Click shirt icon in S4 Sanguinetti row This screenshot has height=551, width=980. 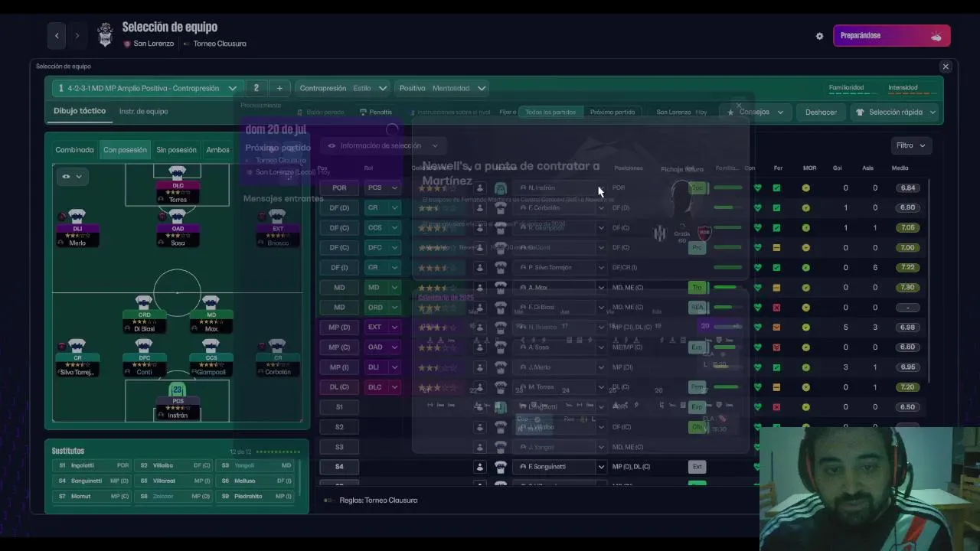[x=500, y=467]
